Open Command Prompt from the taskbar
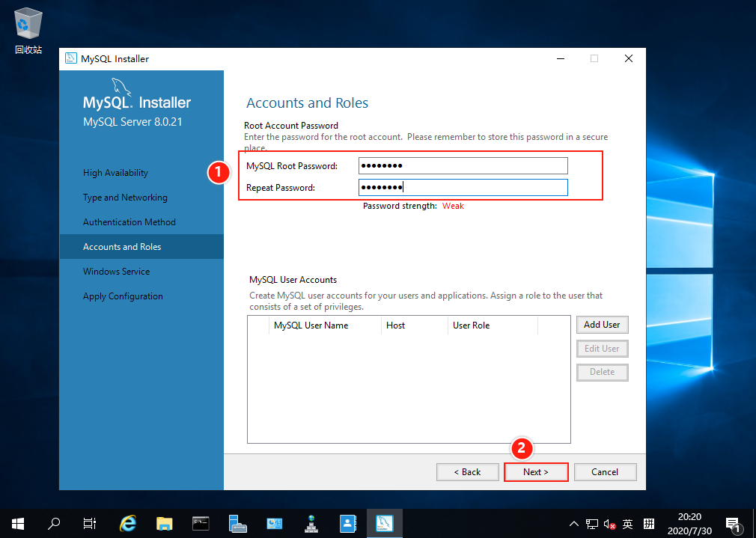This screenshot has height=538, width=756. pos(200,523)
